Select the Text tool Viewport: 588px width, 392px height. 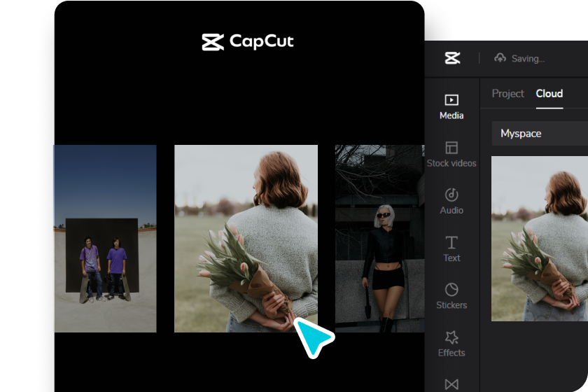point(451,249)
